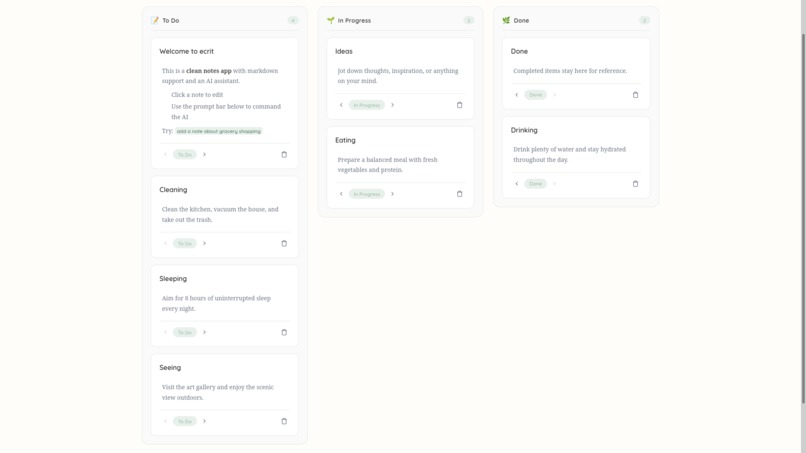Click To Do status badge on Welcome note
This screenshot has height=453, width=806.
[x=185, y=155]
